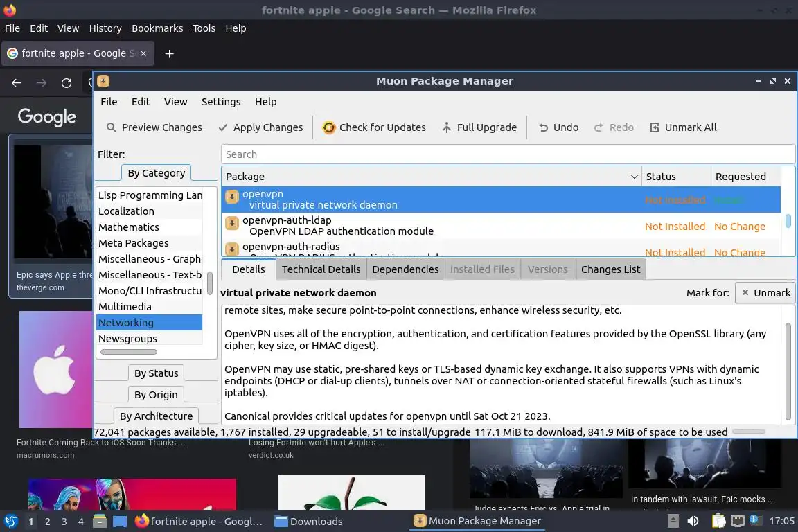Click the network monitor tray icon

pyautogui.click(x=737, y=521)
